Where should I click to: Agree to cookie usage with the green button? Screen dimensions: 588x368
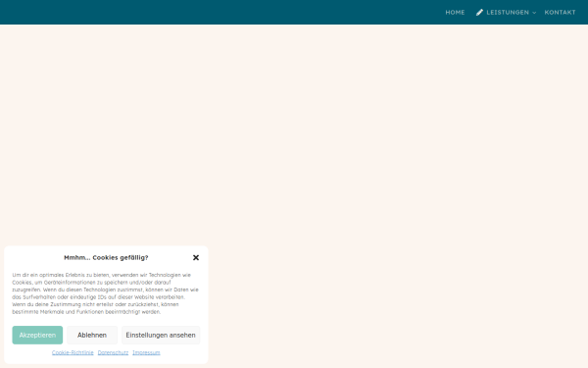point(37,335)
